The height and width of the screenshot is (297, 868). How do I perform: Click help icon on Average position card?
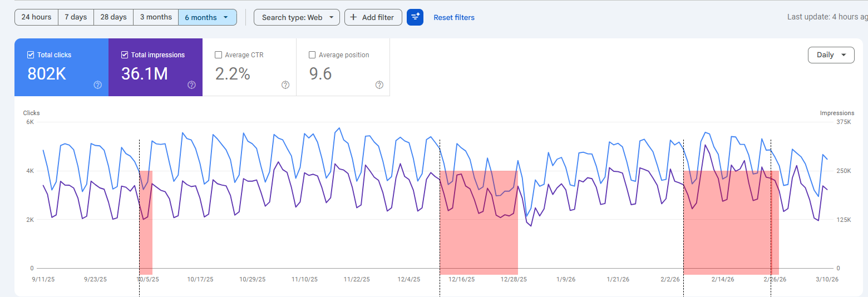pyautogui.click(x=379, y=85)
